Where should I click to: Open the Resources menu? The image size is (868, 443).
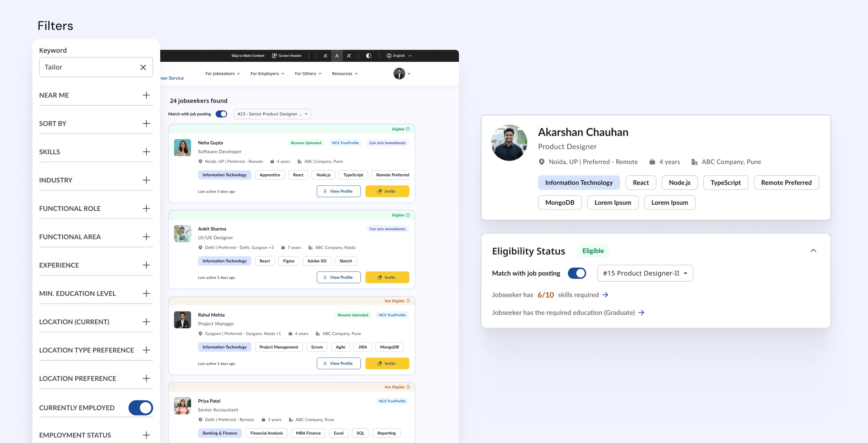[x=345, y=74]
